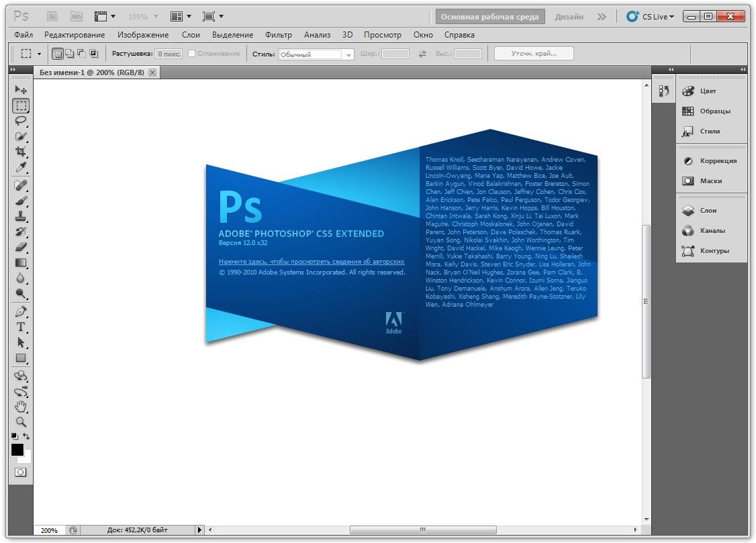Activate the Pen tool
The image size is (756, 543).
21,312
